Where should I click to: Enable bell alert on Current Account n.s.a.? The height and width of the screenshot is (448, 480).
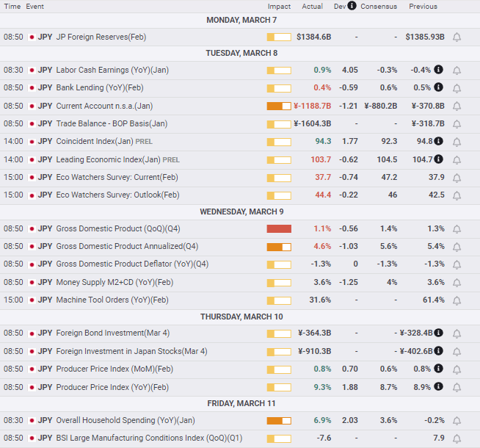457,106
